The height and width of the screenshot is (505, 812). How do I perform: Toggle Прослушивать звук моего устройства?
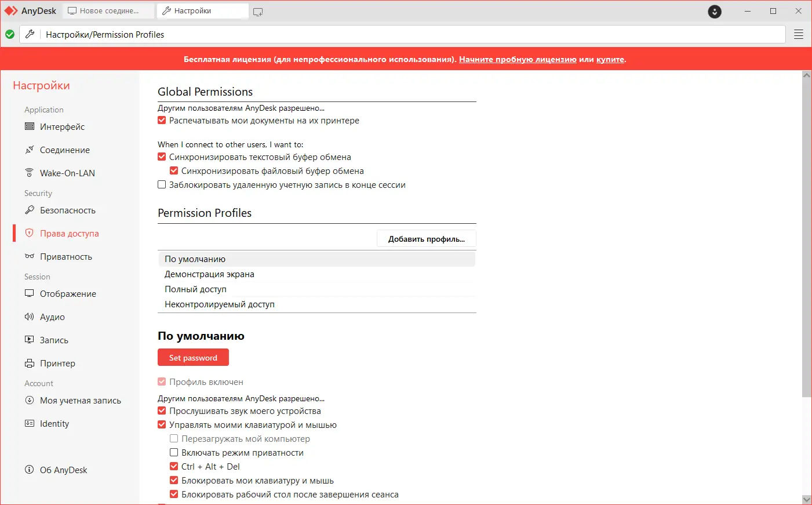(x=162, y=411)
